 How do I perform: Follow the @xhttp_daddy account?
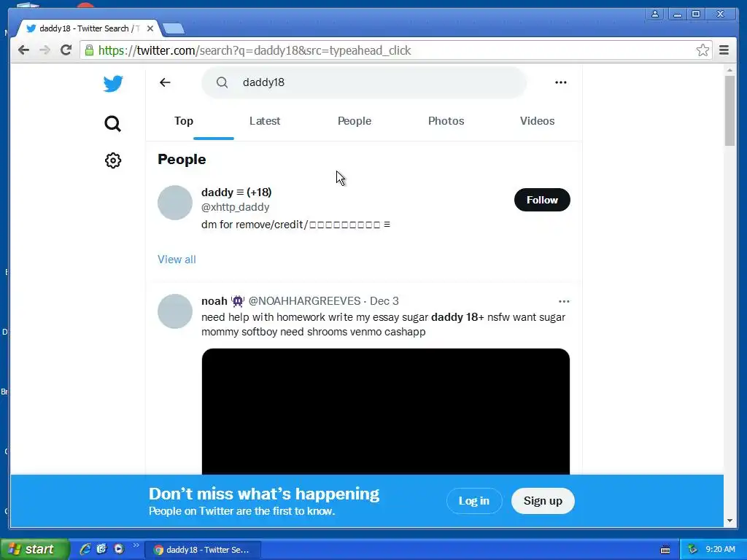pos(542,200)
